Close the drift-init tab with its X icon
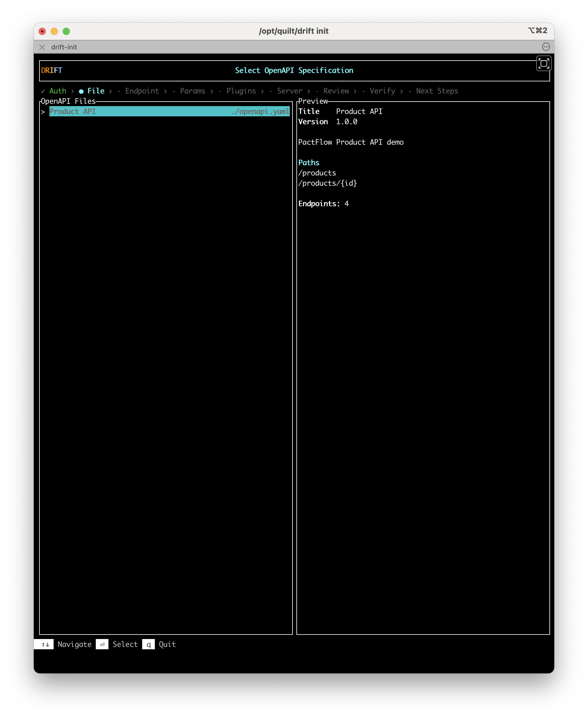The width and height of the screenshot is (588, 718). pyautogui.click(x=42, y=47)
